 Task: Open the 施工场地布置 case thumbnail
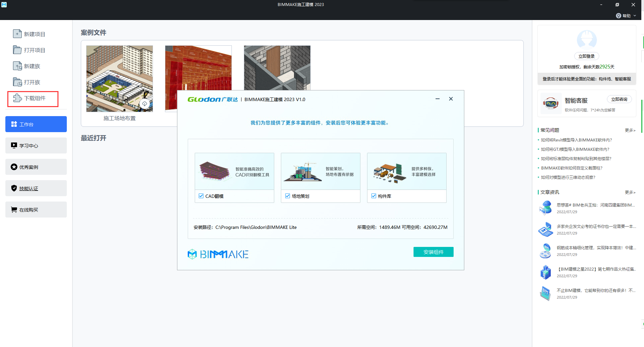(x=120, y=79)
